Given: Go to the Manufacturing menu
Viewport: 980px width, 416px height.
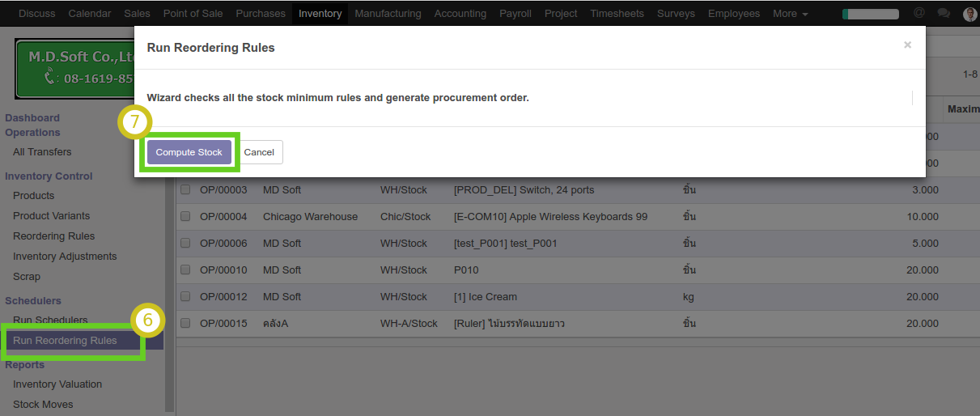Looking at the screenshot, I should [x=388, y=14].
